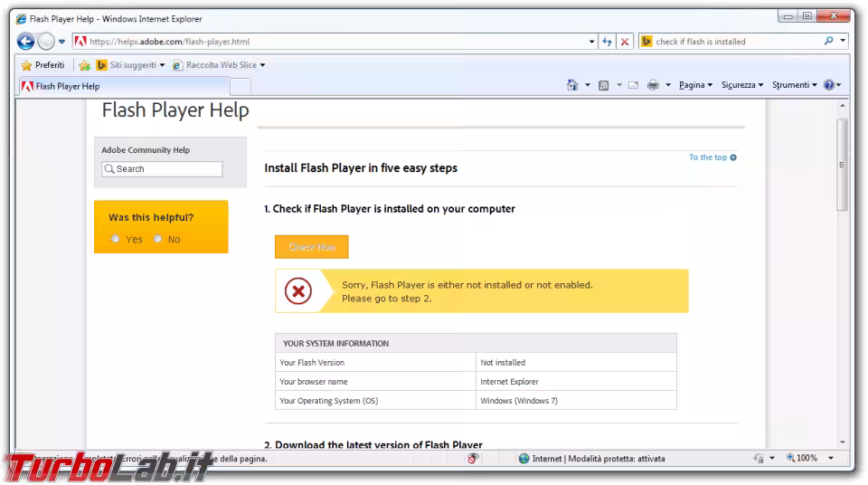The height and width of the screenshot is (485, 868).
Task: Select the No radio button
Action: click(x=157, y=239)
